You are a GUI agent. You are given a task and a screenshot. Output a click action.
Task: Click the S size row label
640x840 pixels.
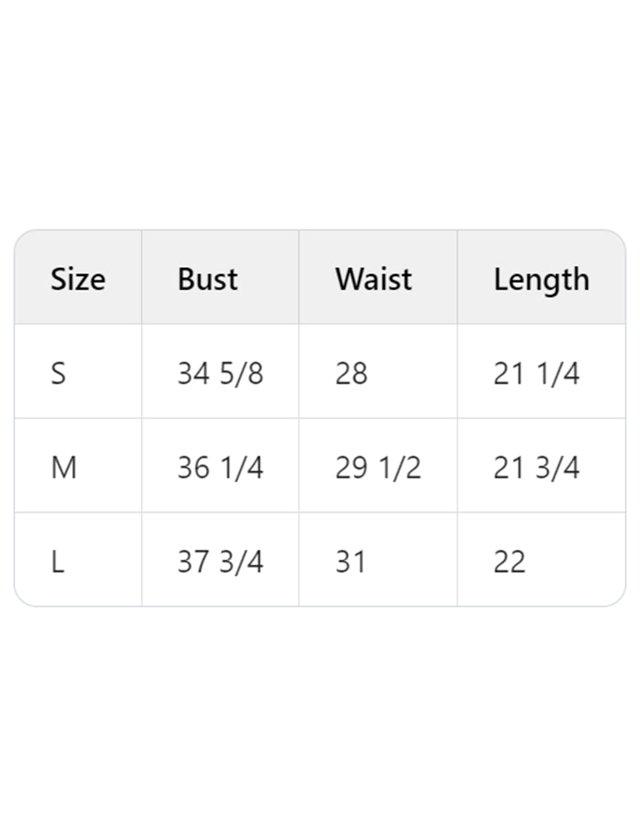pyautogui.click(x=58, y=374)
